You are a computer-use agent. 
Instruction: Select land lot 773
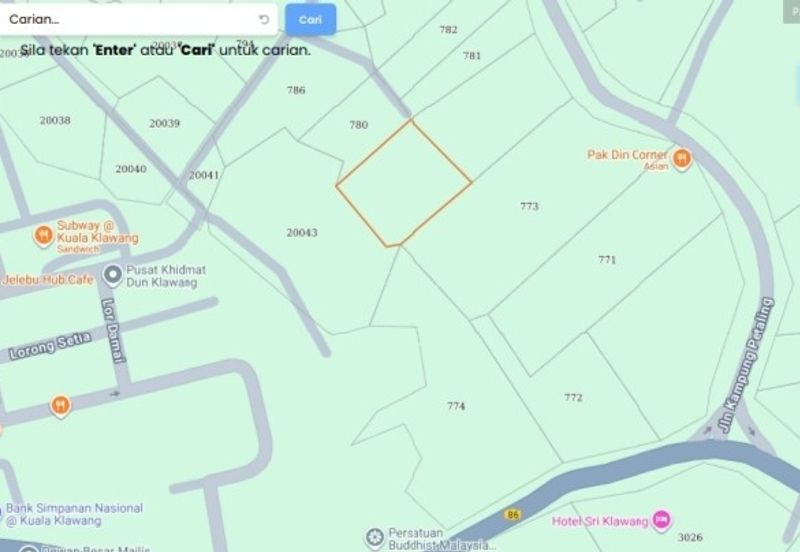(529, 206)
